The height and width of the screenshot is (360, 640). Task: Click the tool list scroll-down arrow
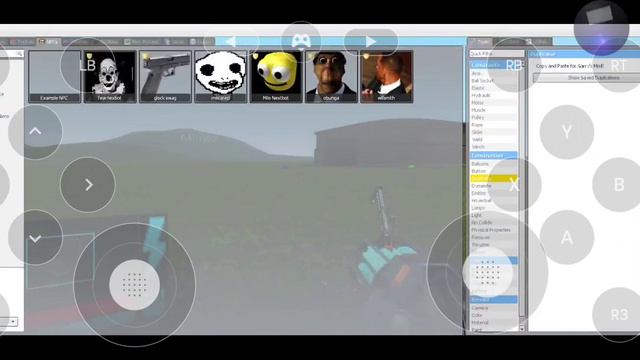(x=521, y=328)
